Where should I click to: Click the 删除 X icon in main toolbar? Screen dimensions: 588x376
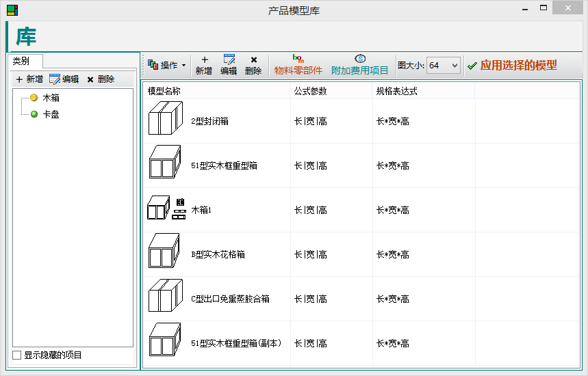pos(253,60)
